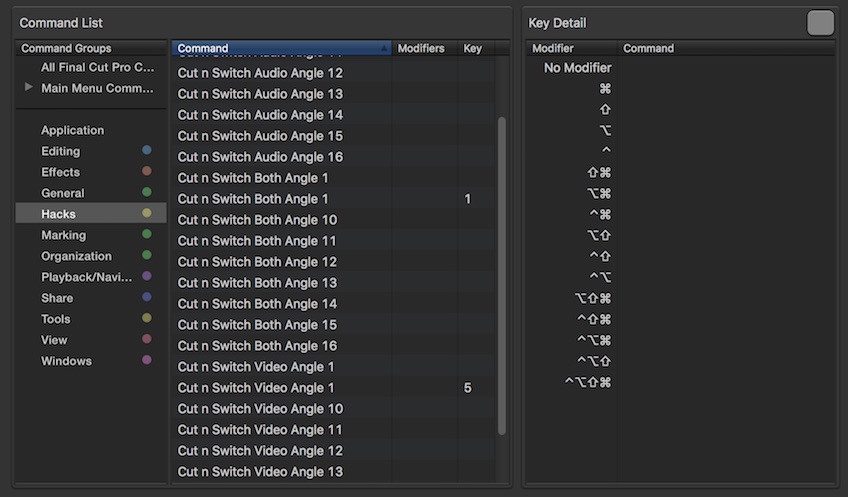Open the Organization command group
Screen dimensions: 848x497
click(76, 256)
